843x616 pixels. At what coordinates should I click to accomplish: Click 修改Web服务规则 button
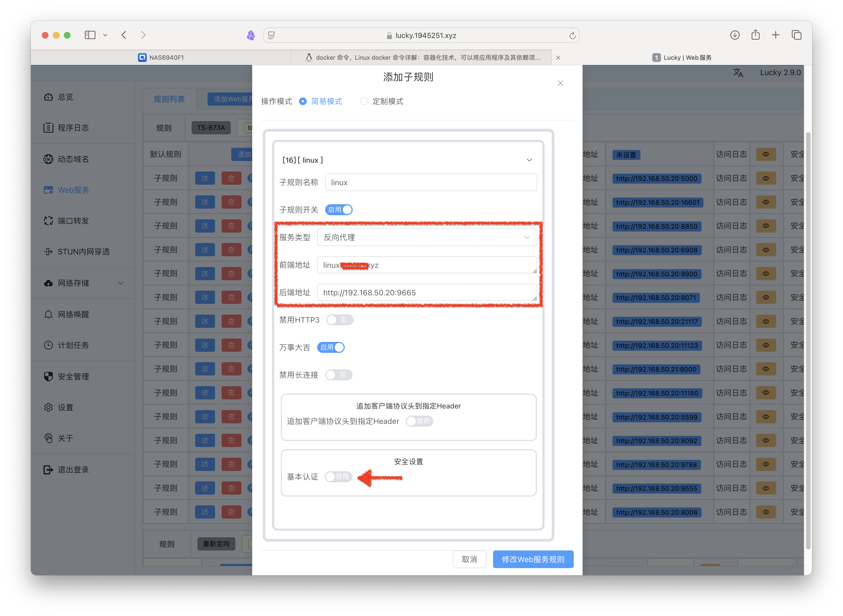pyautogui.click(x=533, y=559)
